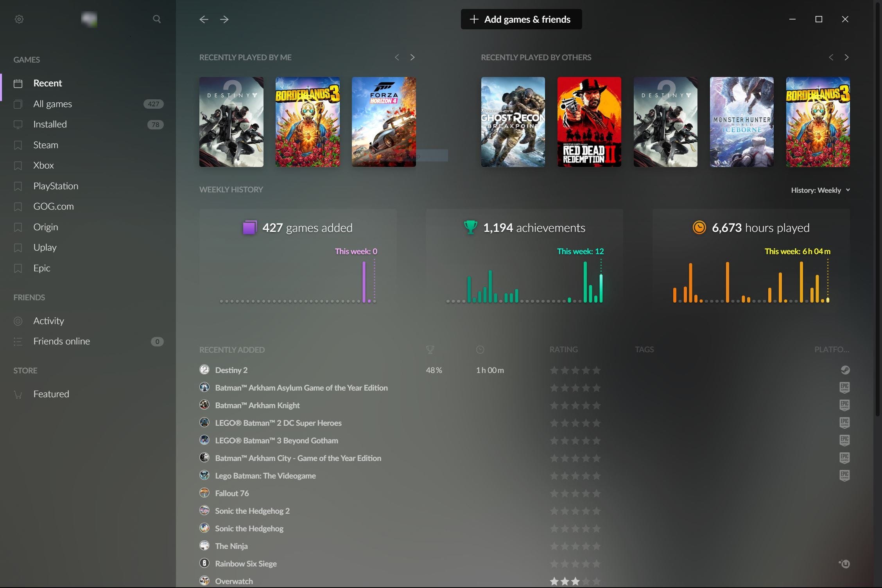Image resolution: width=882 pixels, height=588 pixels.
Task: Set Overwatch rating to four stars
Action: (586, 581)
